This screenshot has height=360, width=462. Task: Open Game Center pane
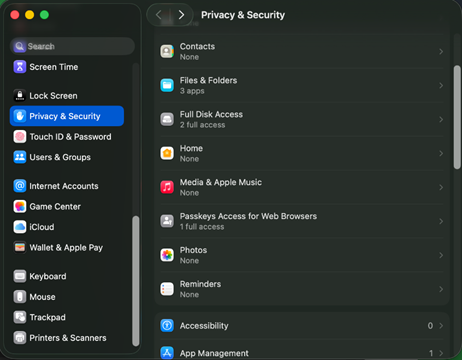(67, 206)
